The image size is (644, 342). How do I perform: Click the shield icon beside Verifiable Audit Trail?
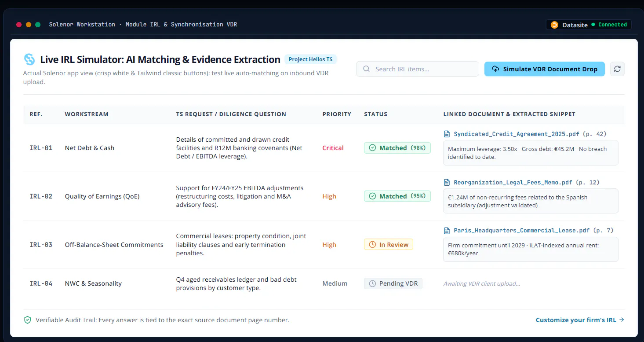tap(27, 320)
